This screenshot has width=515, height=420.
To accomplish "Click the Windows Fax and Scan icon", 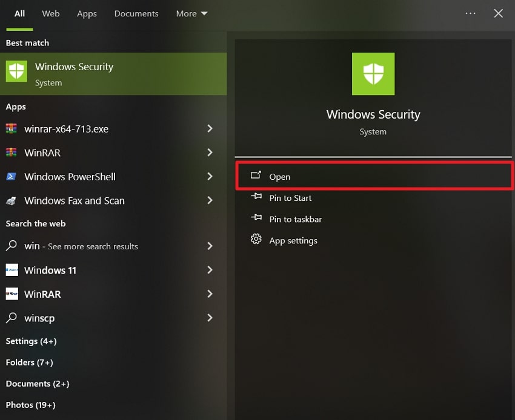I will click(12, 200).
